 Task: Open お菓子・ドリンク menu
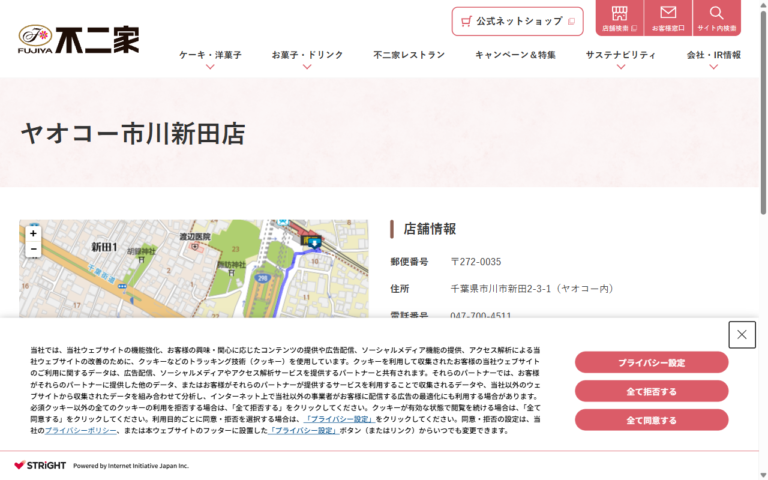point(307,55)
